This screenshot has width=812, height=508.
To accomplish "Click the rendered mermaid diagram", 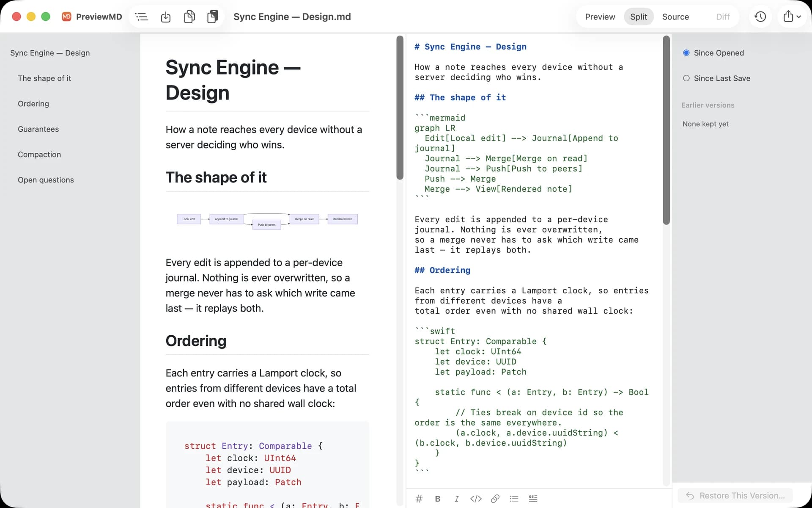I will (267, 221).
